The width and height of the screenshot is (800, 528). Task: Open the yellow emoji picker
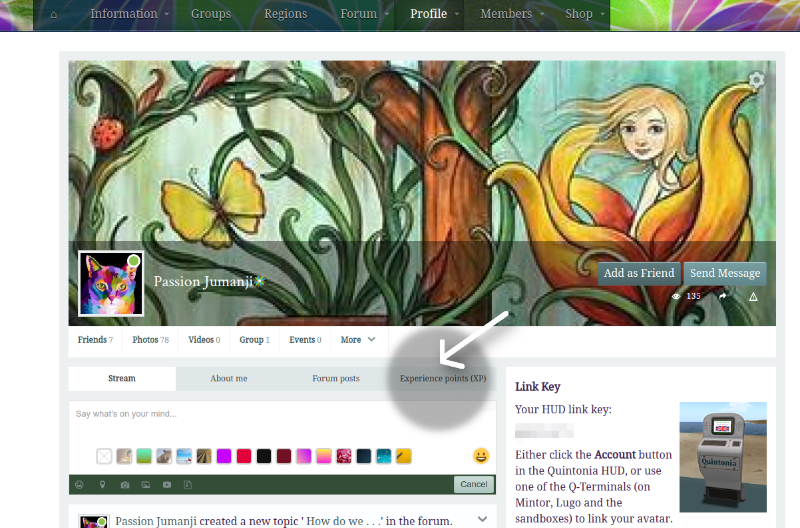481,456
